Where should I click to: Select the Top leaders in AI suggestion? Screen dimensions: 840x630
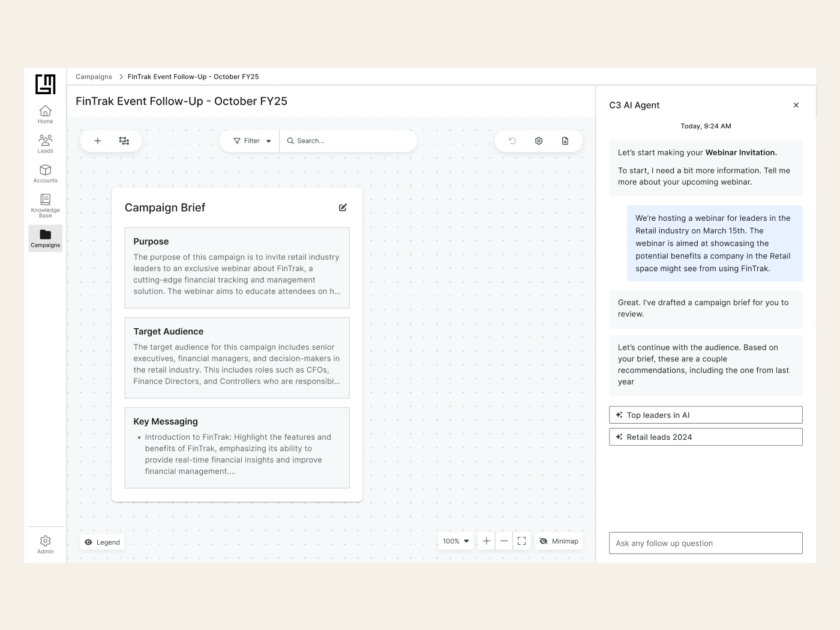point(706,415)
